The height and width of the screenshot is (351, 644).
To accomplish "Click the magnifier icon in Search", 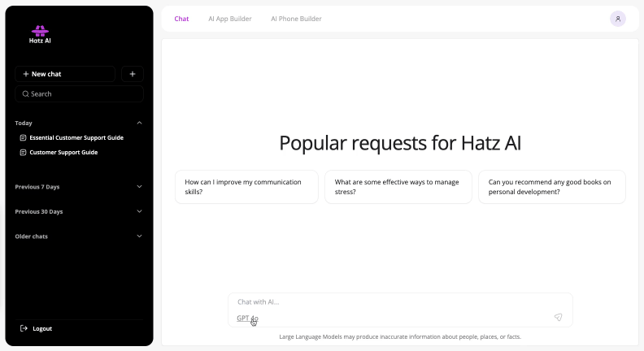I will pos(25,94).
